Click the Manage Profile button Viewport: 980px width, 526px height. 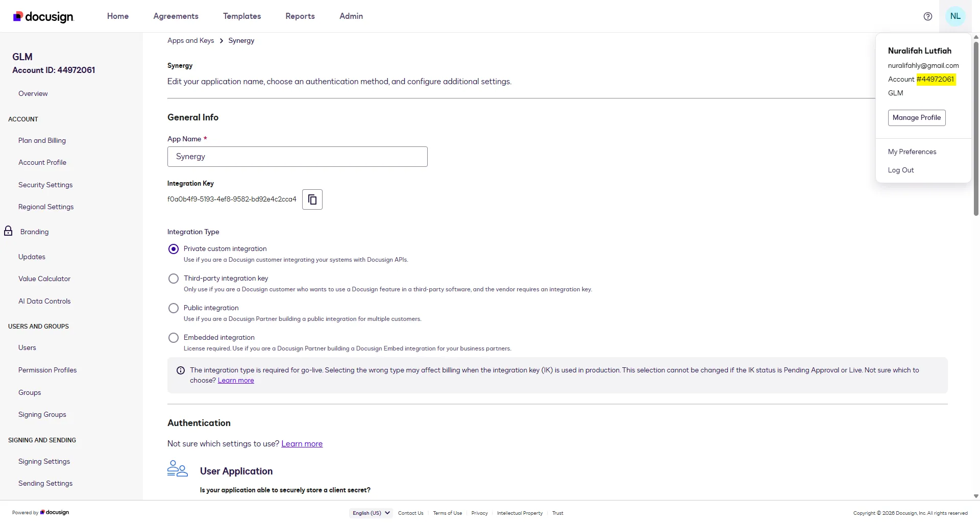916,117
